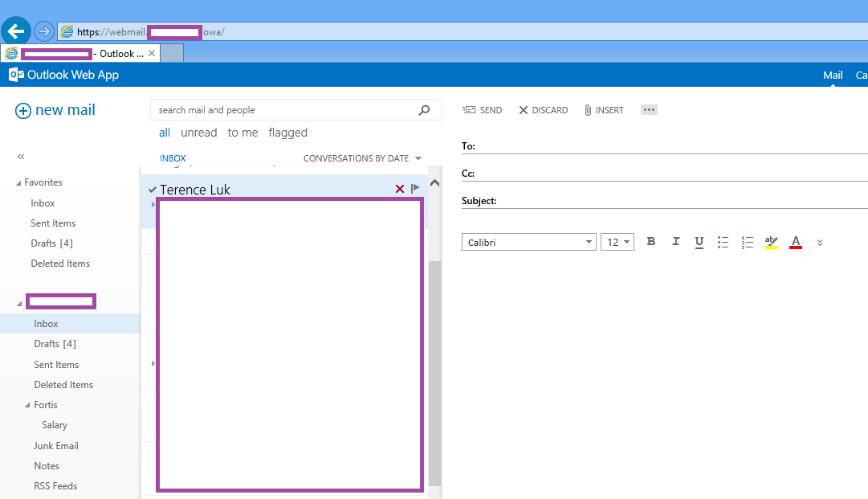The width and height of the screenshot is (868, 499).
Task: Toggle italic formatting
Action: pyautogui.click(x=675, y=242)
